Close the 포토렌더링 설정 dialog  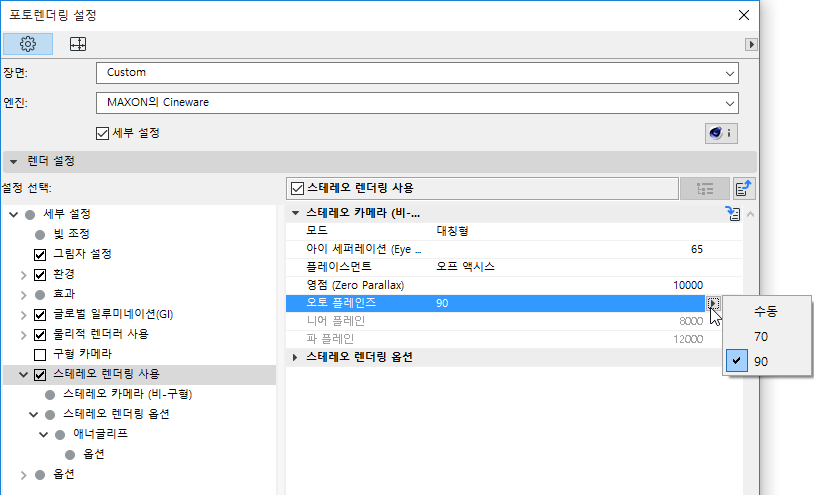tap(744, 15)
